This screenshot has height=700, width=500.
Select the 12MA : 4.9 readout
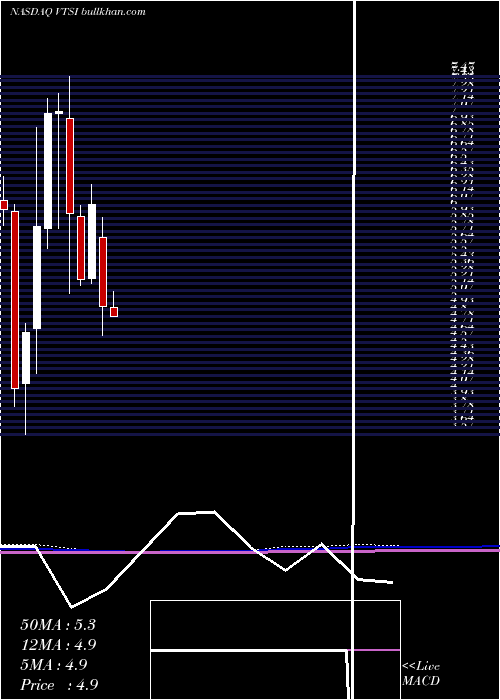[58, 645]
